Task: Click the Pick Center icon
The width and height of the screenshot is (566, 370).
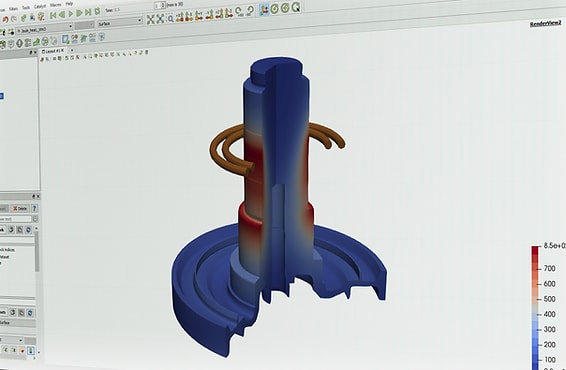Action: point(296,7)
